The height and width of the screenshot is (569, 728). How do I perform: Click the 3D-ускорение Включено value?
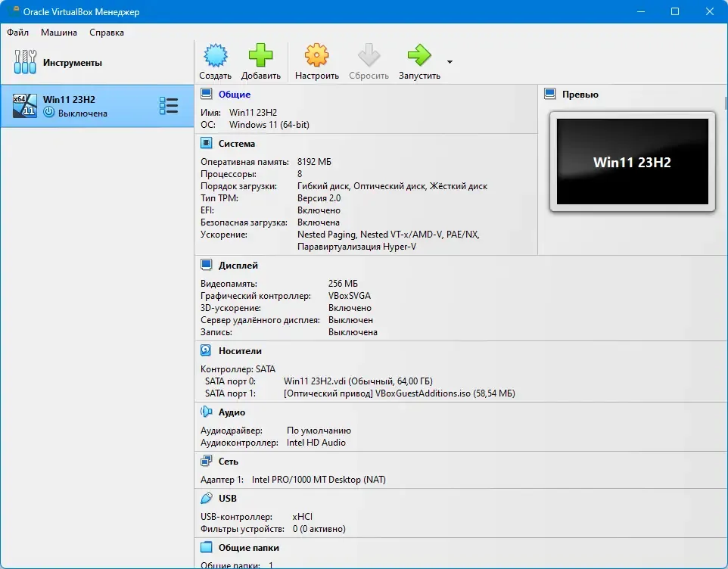click(x=350, y=307)
